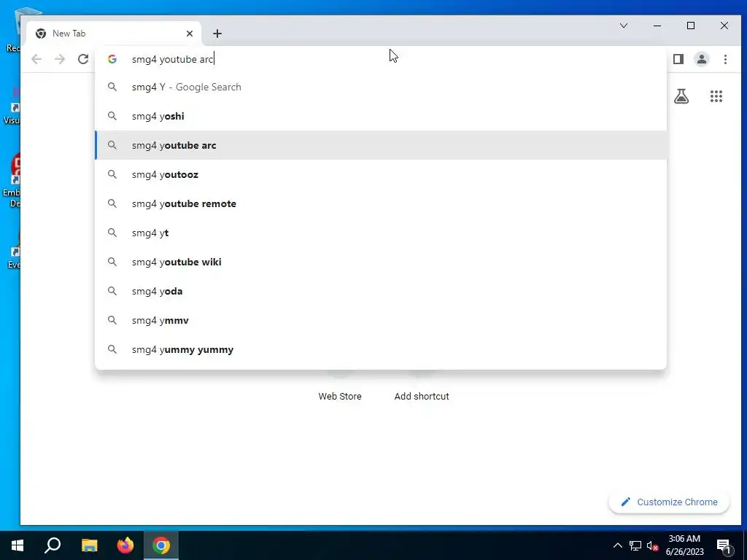Open the Search Labs flask icon
This screenshot has height=560, width=747.
[x=681, y=96]
